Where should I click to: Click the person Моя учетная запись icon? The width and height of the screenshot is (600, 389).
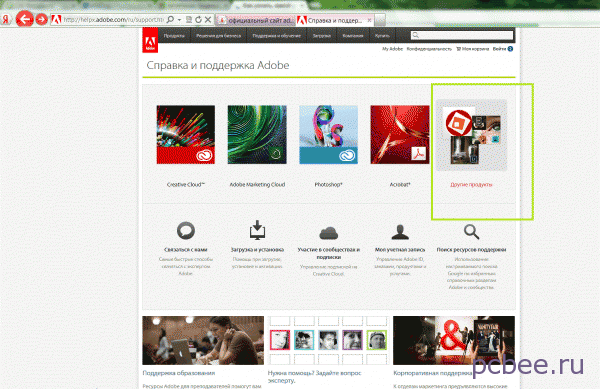[x=400, y=232]
